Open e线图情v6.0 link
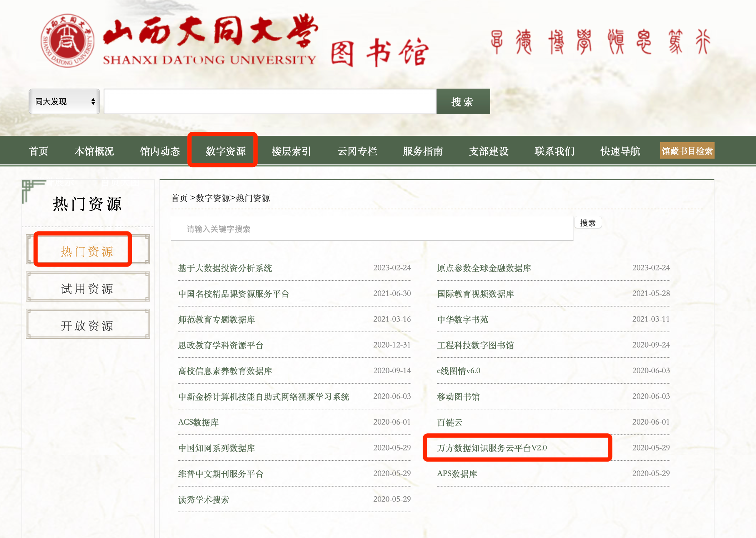Image resolution: width=756 pixels, height=538 pixels. pyautogui.click(x=459, y=371)
